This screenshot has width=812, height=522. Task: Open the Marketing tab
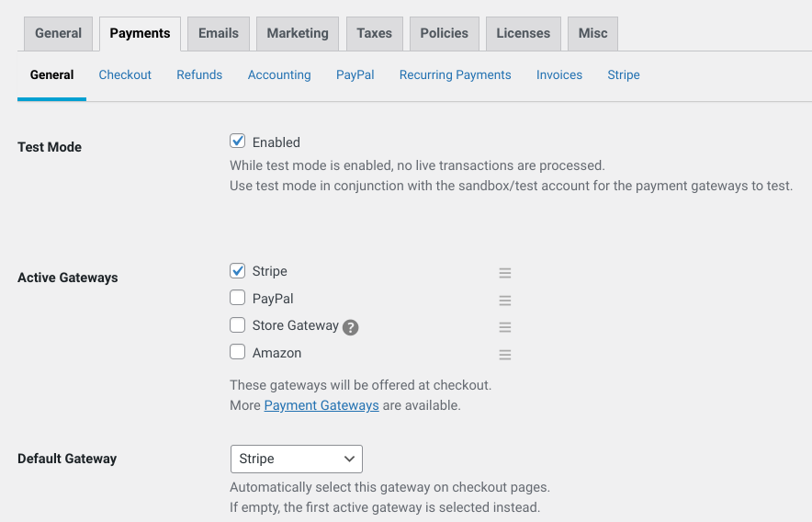pos(298,33)
